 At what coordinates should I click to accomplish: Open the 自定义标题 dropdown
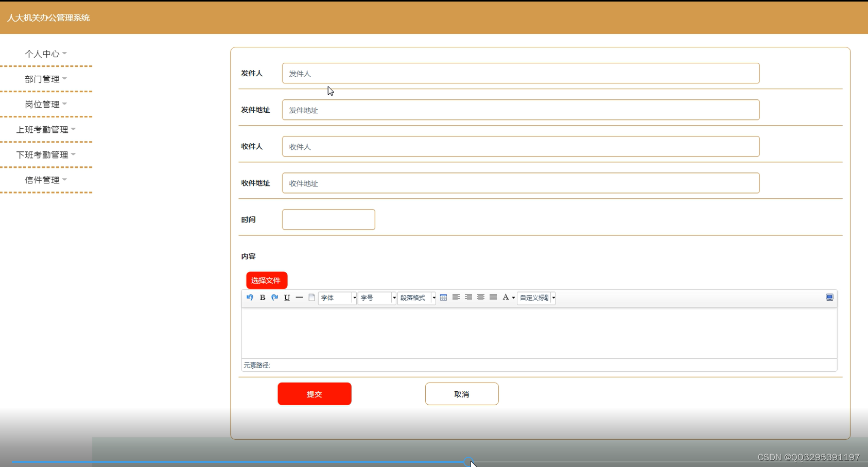pyautogui.click(x=536, y=298)
